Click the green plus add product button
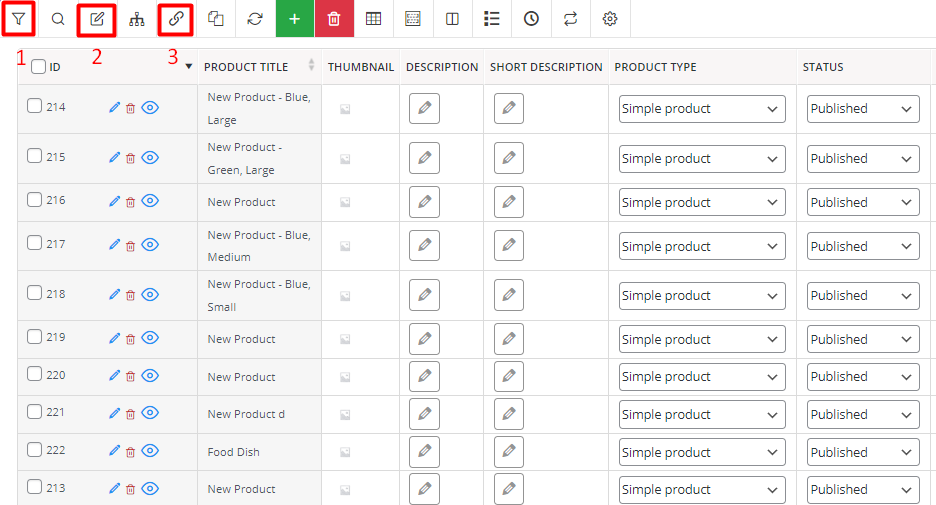The image size is (936, 505). click(x=294, y=19)
